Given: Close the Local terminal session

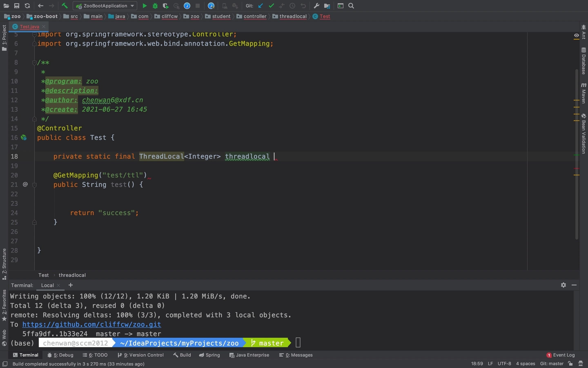Looking at the screenshot, I should pyautogui.click(x=58, y=285).
